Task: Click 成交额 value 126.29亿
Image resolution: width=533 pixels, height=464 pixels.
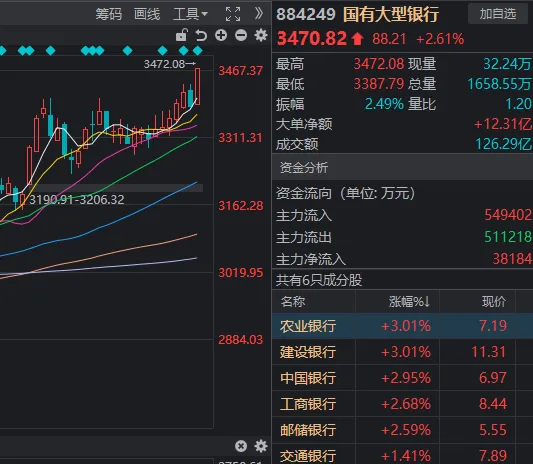Action: pyautogui.click(x=504, y=144)
